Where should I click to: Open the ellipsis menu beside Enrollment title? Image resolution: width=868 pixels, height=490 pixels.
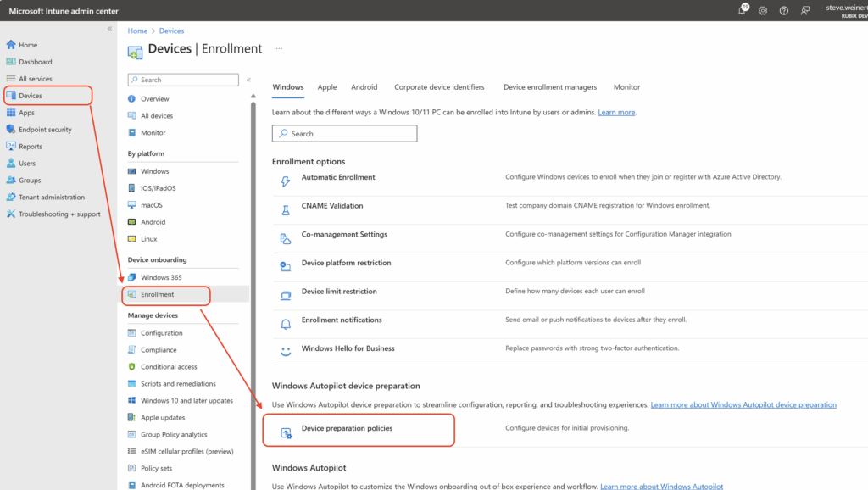tap(280, 48)
